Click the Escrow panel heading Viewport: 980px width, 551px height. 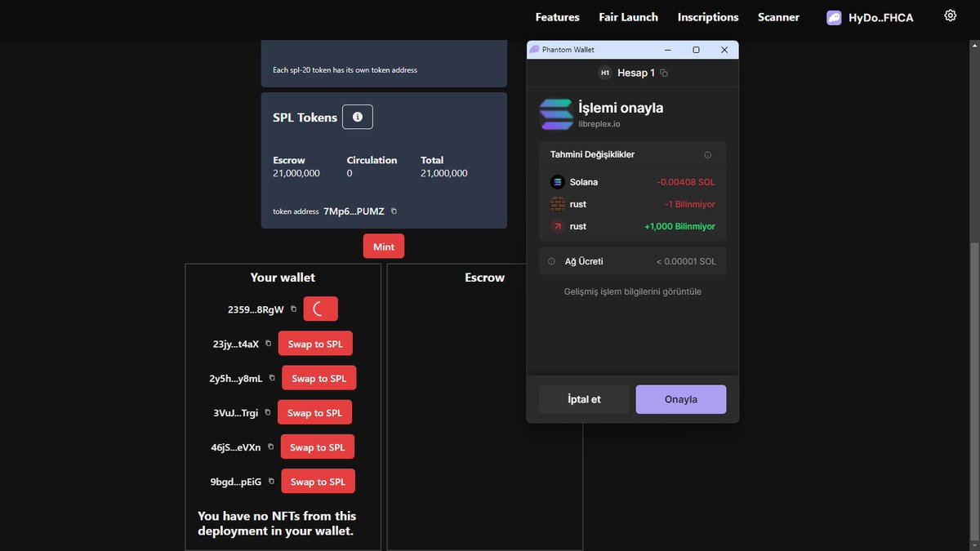[485, 278]
